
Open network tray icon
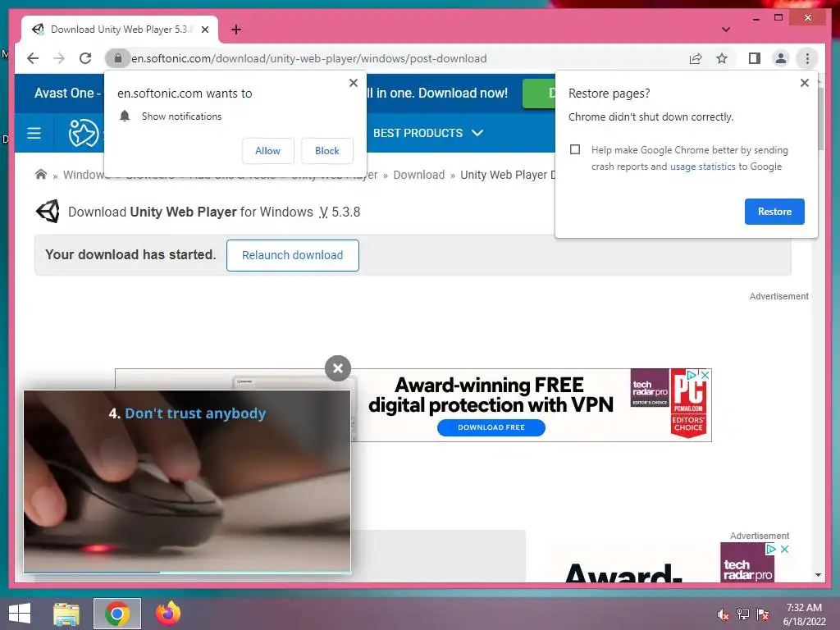(x=743, y=614)
